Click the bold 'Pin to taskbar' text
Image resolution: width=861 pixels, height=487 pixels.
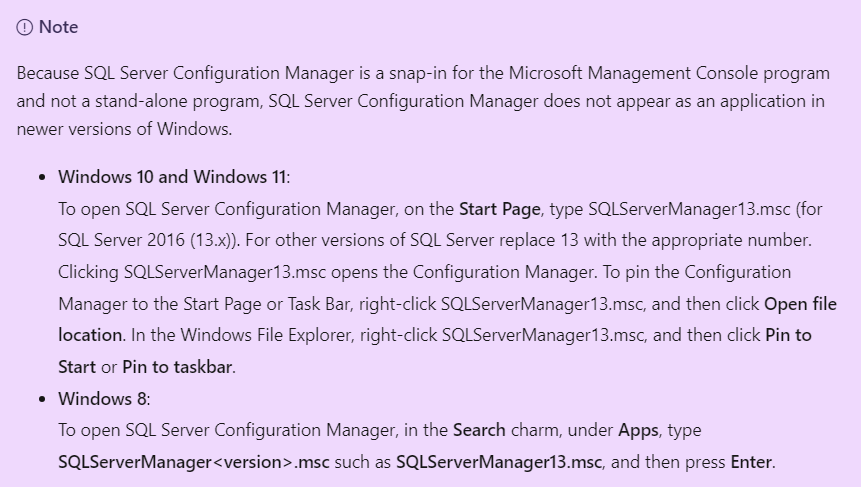[177, 367]
